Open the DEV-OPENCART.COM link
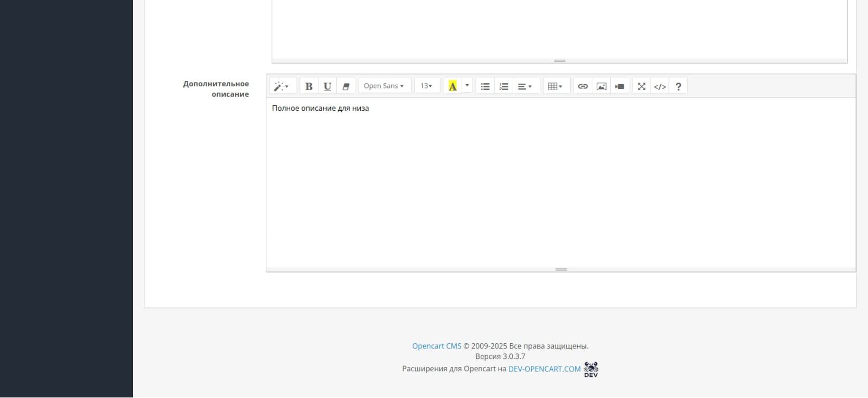 (545, 369)
